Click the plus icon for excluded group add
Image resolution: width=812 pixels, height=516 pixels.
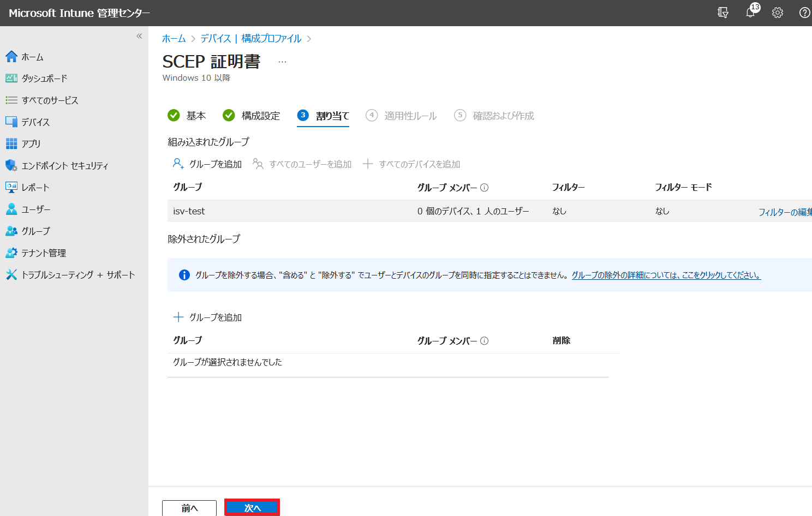pos(178,317)
